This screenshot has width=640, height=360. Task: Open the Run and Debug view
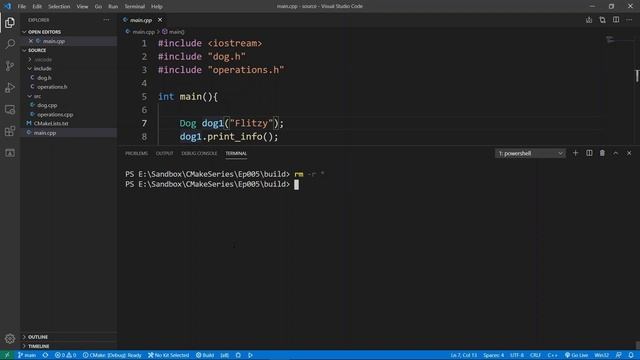[10, 87]
